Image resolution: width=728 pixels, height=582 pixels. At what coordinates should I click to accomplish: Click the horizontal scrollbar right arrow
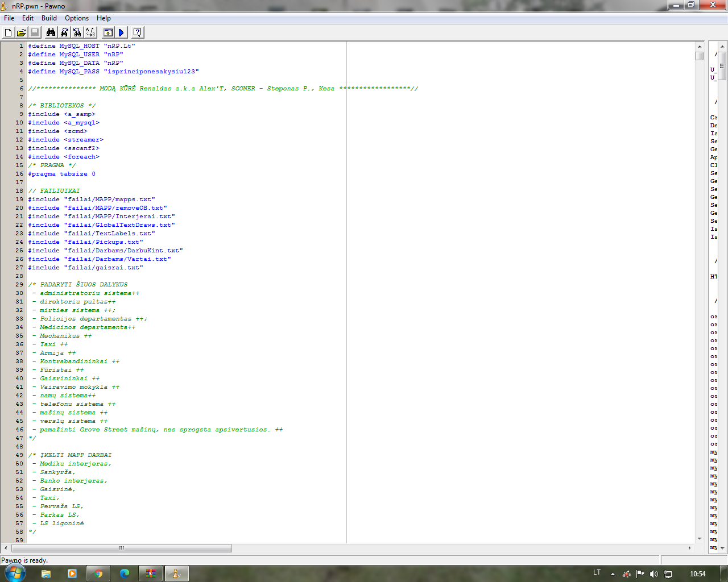[x=689, y=548]
